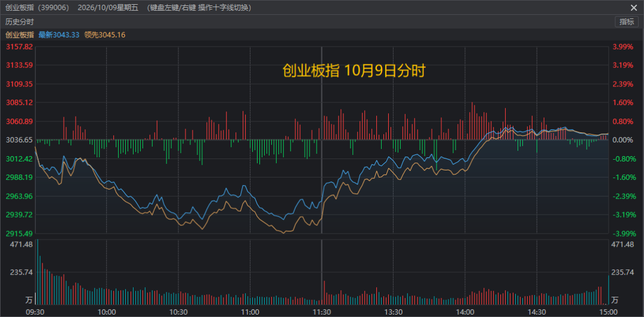
Task: Click the 2915.49 price axis label
Action: (x=19, y=234)
